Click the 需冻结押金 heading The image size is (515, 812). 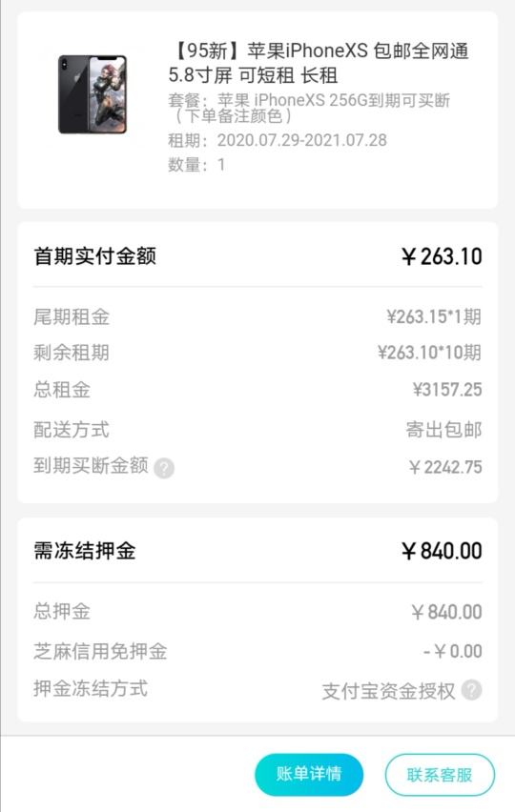pos(85,551)
